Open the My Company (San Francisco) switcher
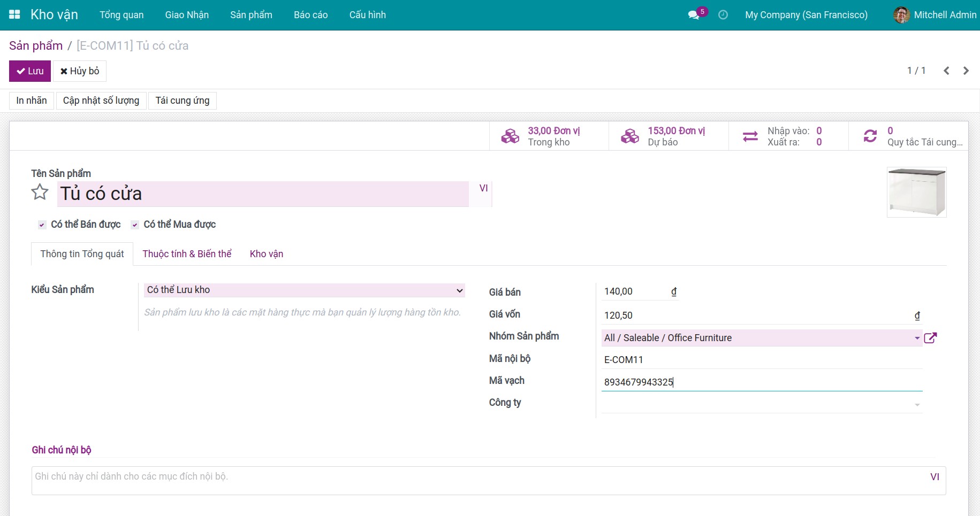980x516 pixels. [806, 15]
